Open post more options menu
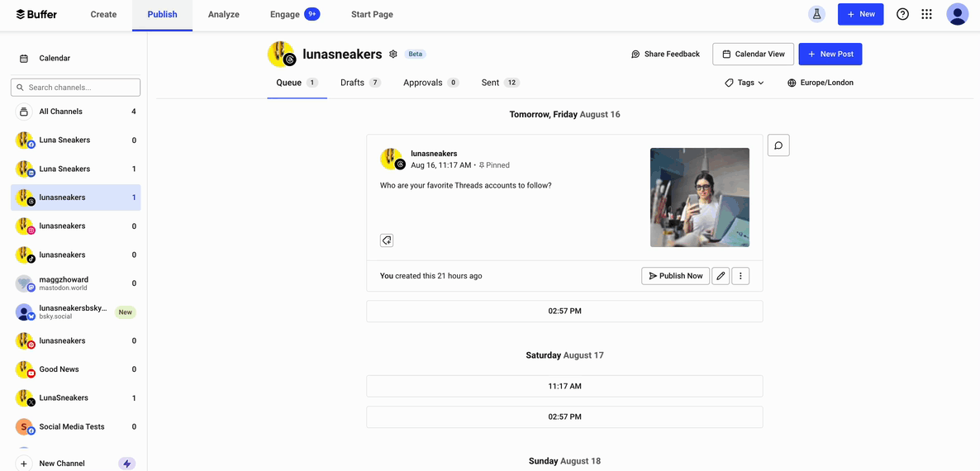Image resolution: width=980 pixels, height=471 pixels. click(740, 275)
